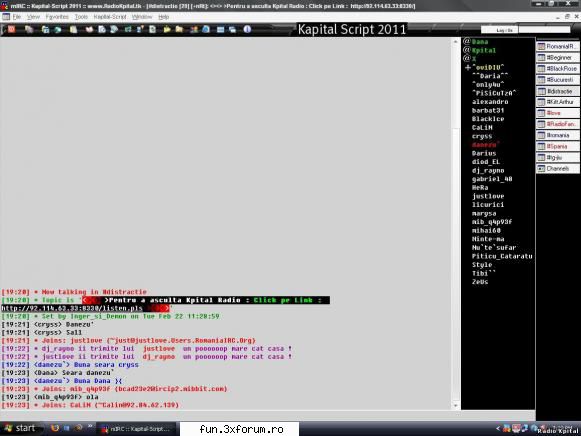
Task: Select voiced user ^oviDIU^ in nick list
Action: [488, 67]
